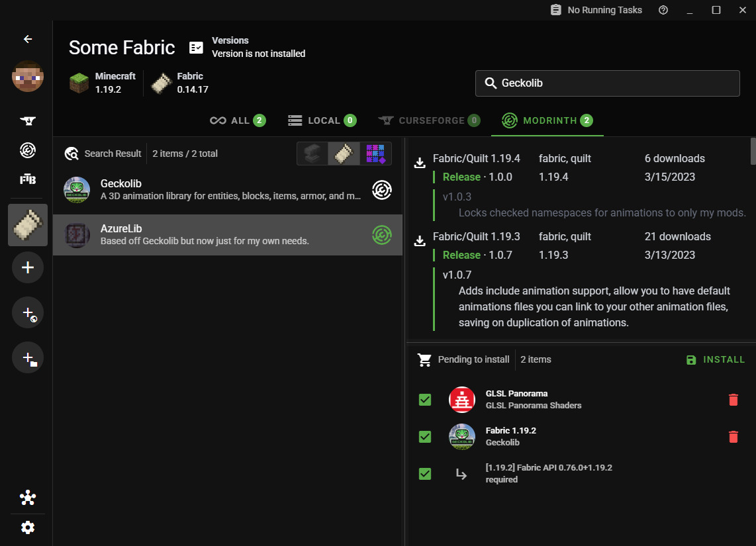The image size is (756, 546).
Task: Select the resource pack filter icon
Action: pyautogui.click(x=375, y=153)
